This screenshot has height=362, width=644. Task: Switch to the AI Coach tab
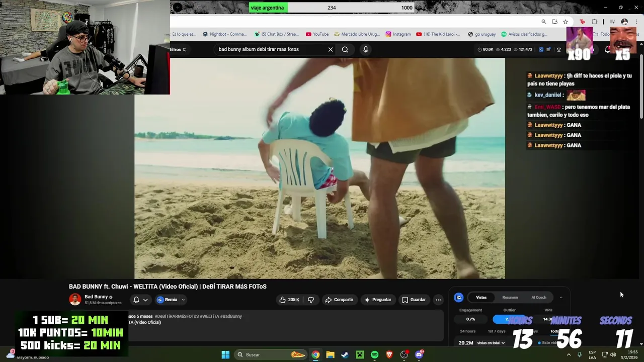pos(539,297)
